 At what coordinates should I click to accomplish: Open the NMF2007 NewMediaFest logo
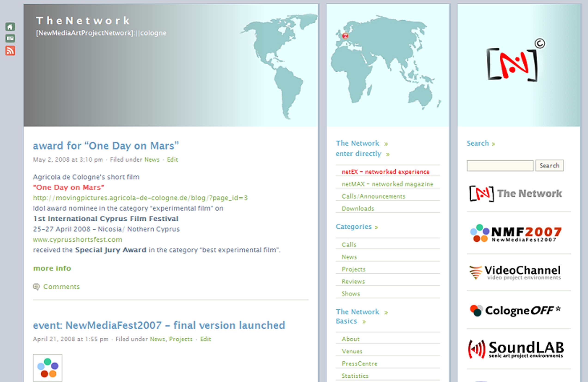pyautogui.click(x=516, y=233)
